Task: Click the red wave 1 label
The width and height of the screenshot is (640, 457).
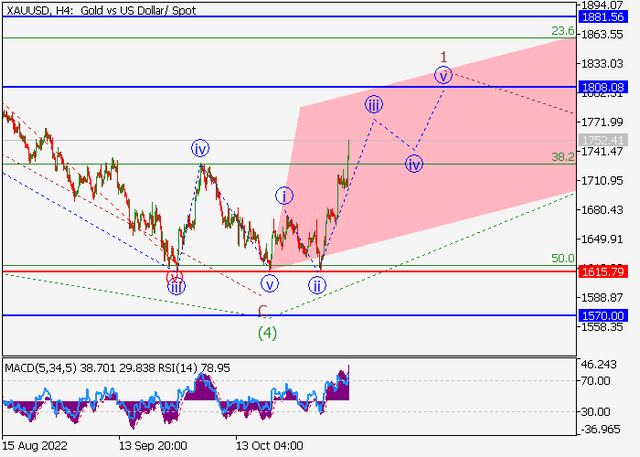Action: [444, 57]
